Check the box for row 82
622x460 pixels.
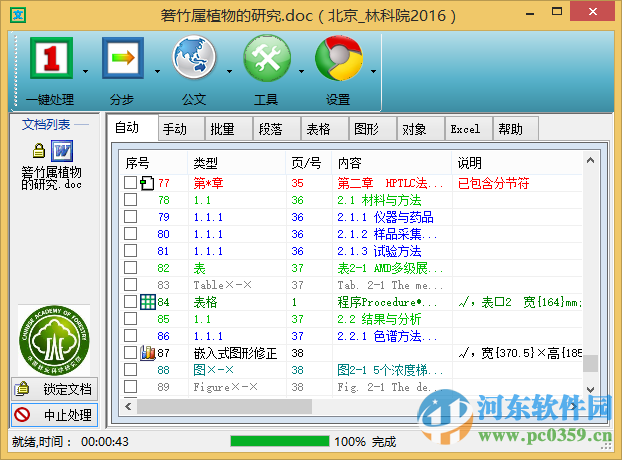131,268
